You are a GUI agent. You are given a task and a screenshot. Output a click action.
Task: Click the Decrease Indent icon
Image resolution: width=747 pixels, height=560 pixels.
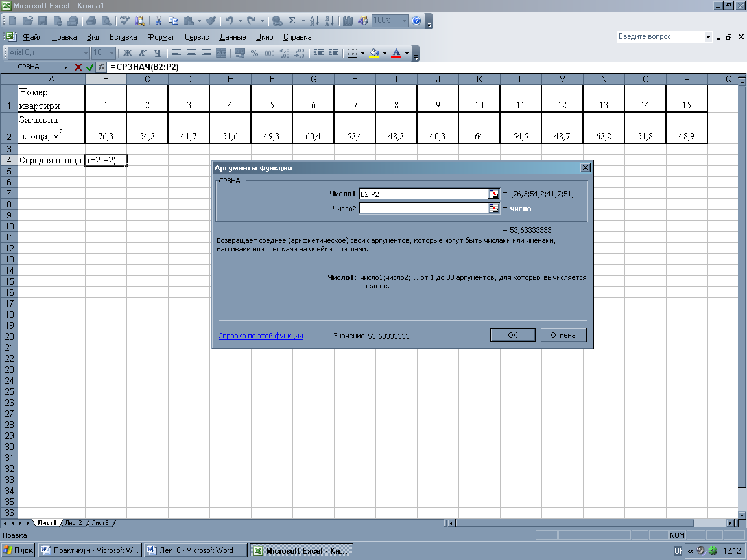point(319,53)
